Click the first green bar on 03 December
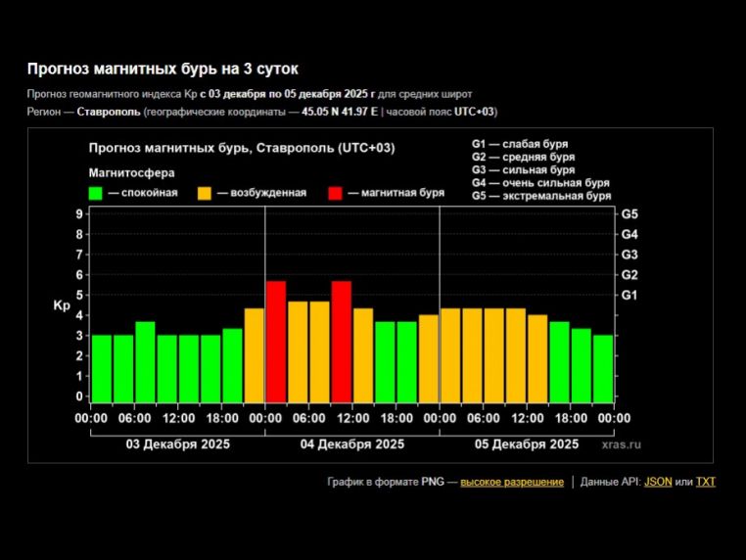Image resolution: width=746 pixels, height=560 pixels. [101, 367]
